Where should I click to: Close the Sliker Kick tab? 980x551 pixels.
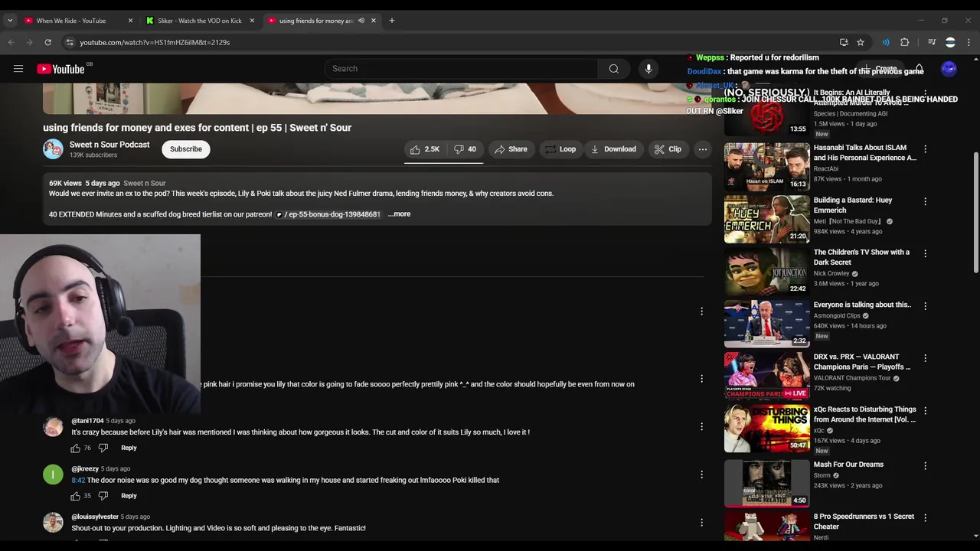[x=252, y=21]
